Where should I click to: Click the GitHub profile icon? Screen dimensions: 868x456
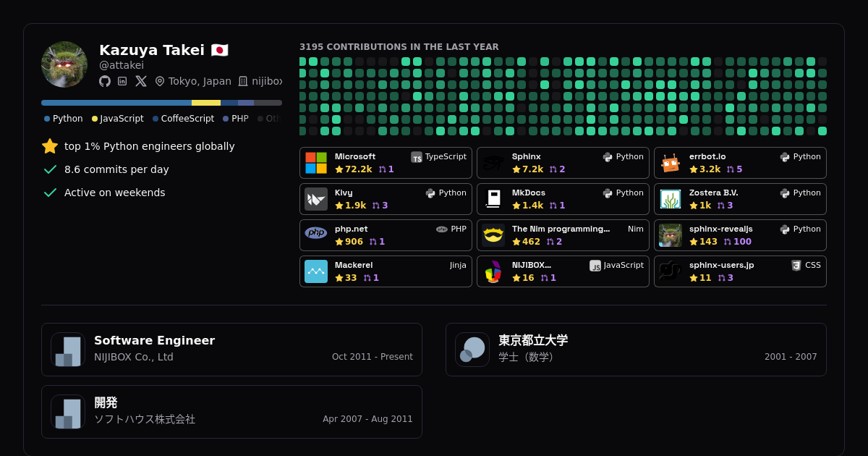click(x=105, y=81)
